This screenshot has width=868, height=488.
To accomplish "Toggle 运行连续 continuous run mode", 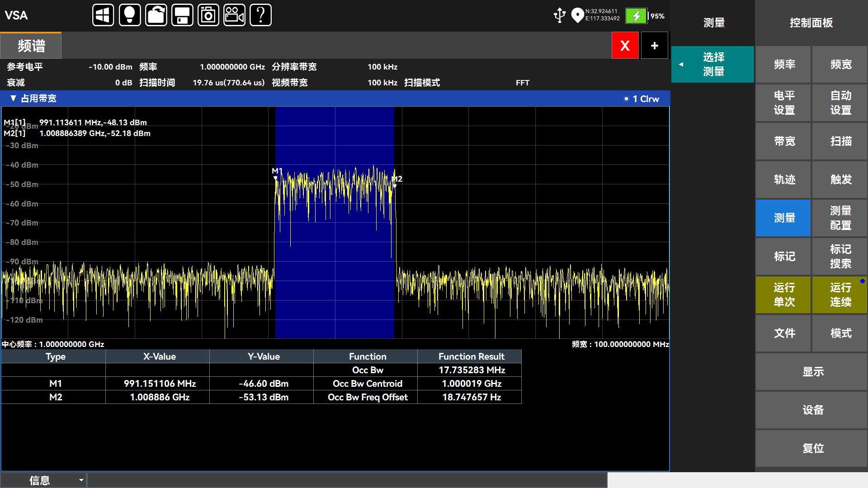I will tap(840, 295).
